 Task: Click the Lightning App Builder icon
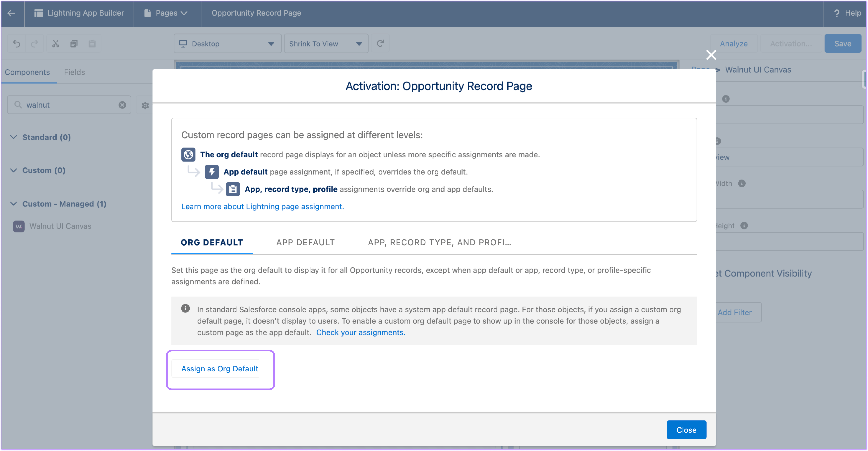38,13
